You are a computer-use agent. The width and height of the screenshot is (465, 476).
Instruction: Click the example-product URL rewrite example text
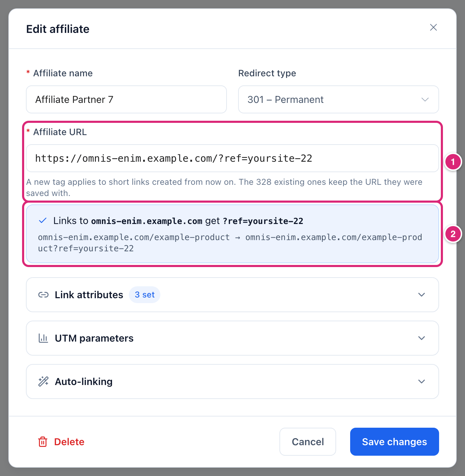230,243
